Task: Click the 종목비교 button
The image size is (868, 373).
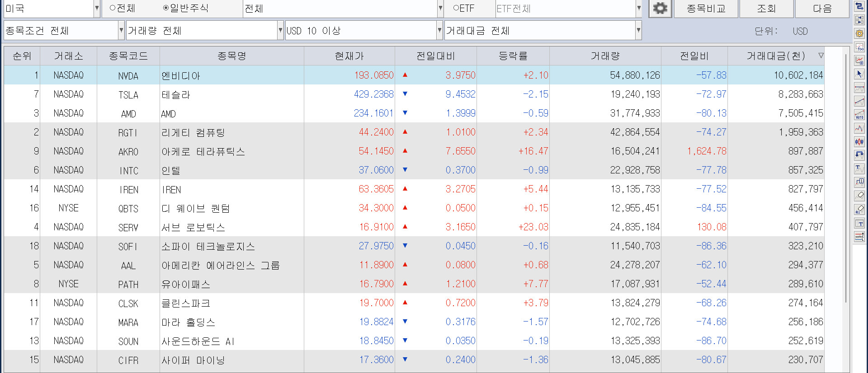Action: (706, 9)
